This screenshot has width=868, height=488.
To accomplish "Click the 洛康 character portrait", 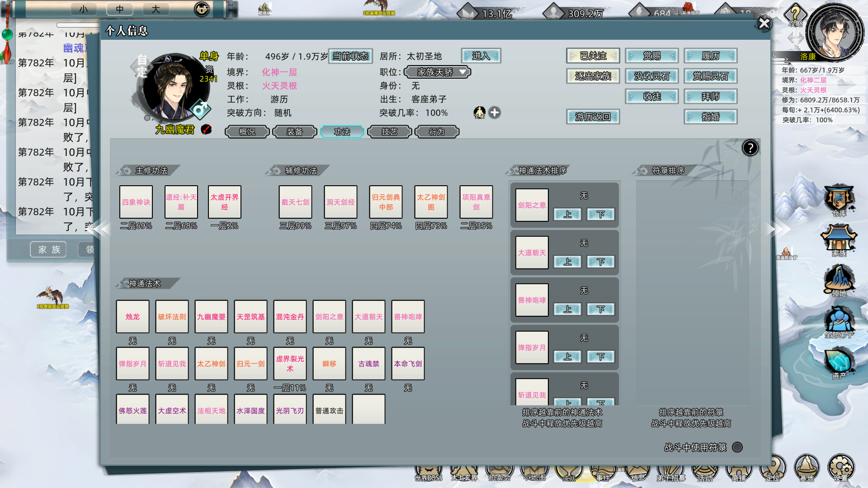I will pyautogui.click(x=835, y=33).
